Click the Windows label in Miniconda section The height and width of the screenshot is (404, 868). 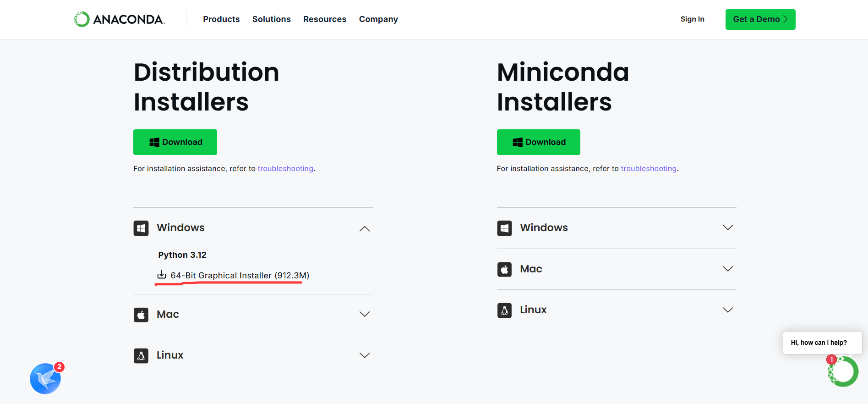pyautogui.click(x=544, y=228)
